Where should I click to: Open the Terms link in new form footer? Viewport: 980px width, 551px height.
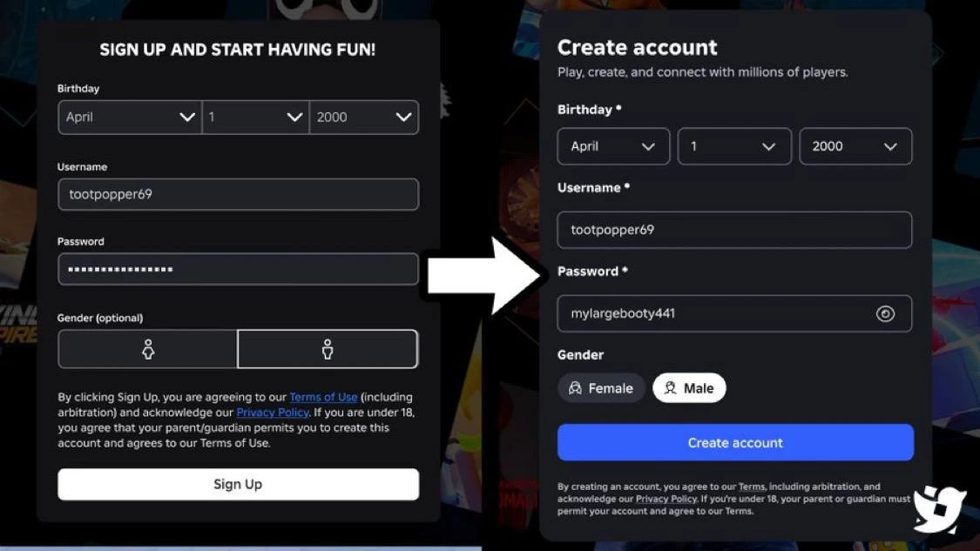click(751, 487)
